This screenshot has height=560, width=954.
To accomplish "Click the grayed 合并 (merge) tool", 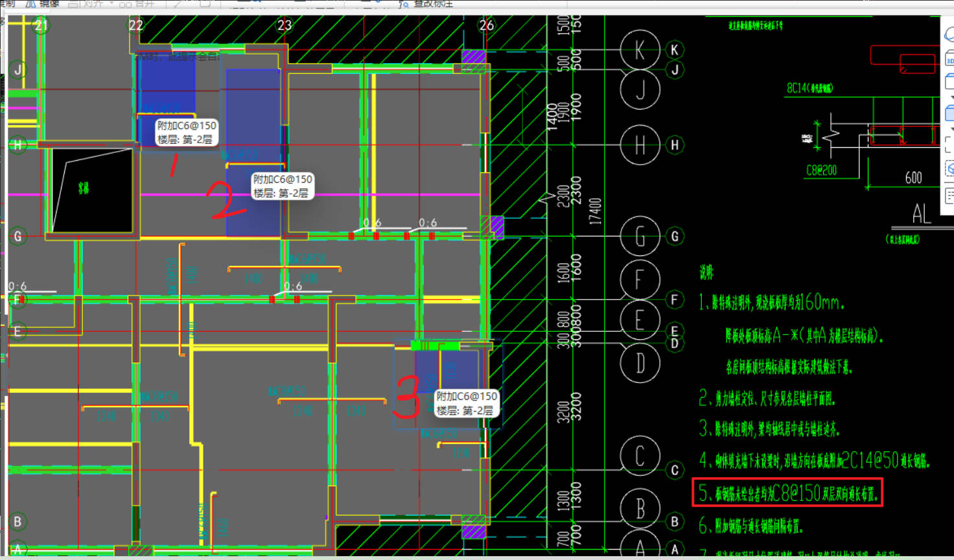I will click(x=136, y=3).
